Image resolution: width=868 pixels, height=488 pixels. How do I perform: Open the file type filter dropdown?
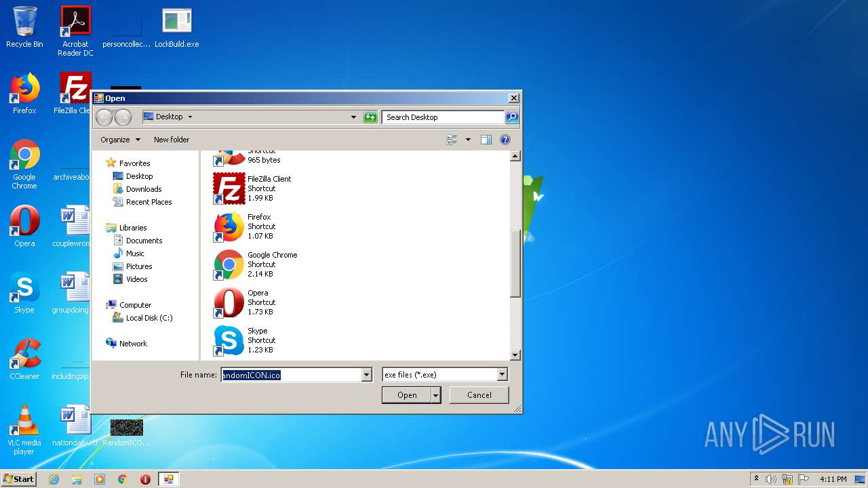(x=502, y=374)
